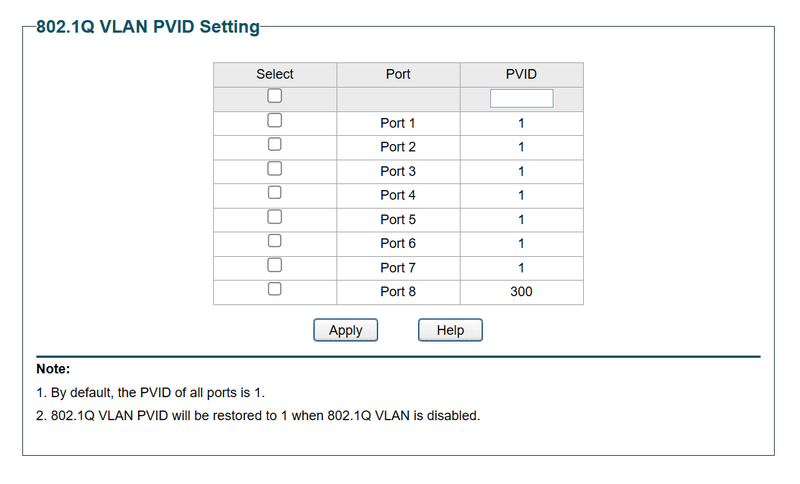Tick the Port 8 checkbox
The image size is (800, 484).
point(274,289)
